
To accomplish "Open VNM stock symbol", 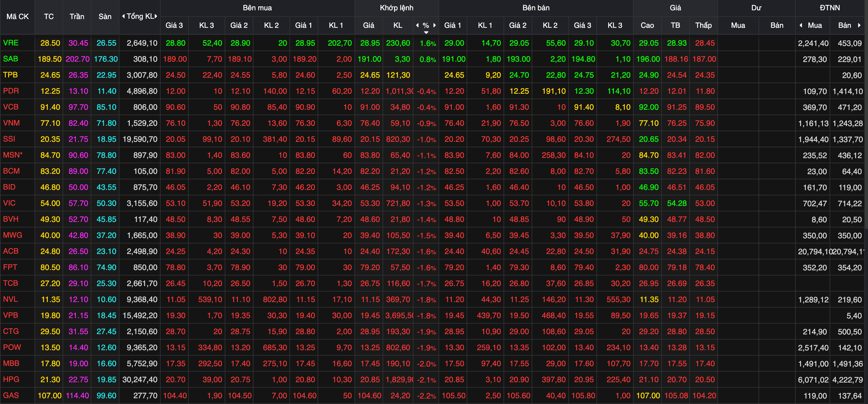I will (11, 123).
